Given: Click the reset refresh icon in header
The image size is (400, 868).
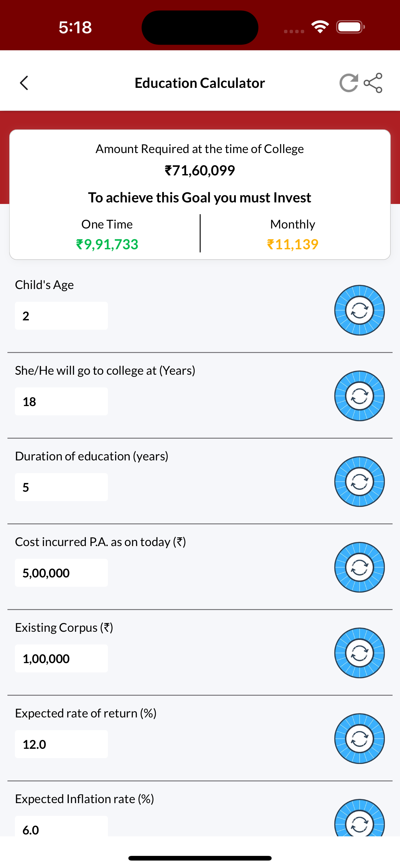Looking at the screenshot, I should tap(349, 83).
